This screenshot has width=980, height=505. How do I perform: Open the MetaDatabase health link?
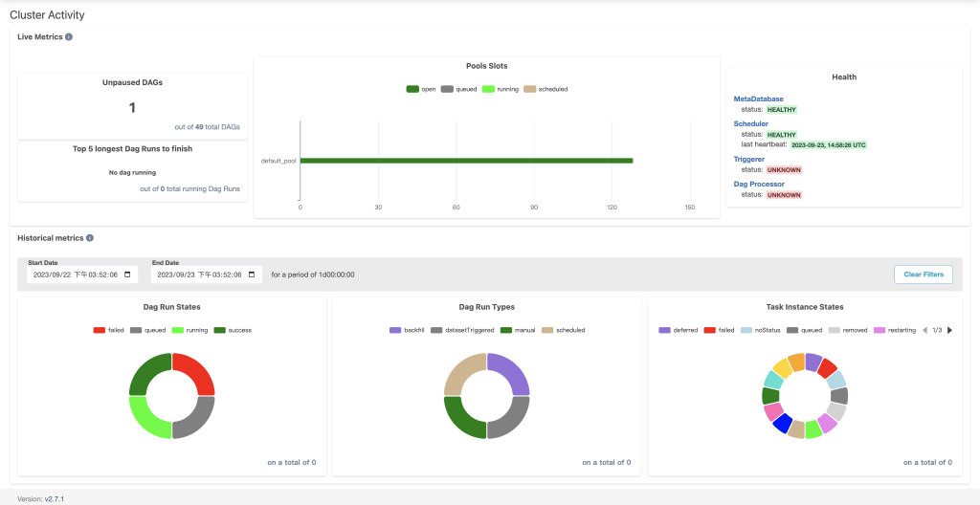click(x=758, y=99)
